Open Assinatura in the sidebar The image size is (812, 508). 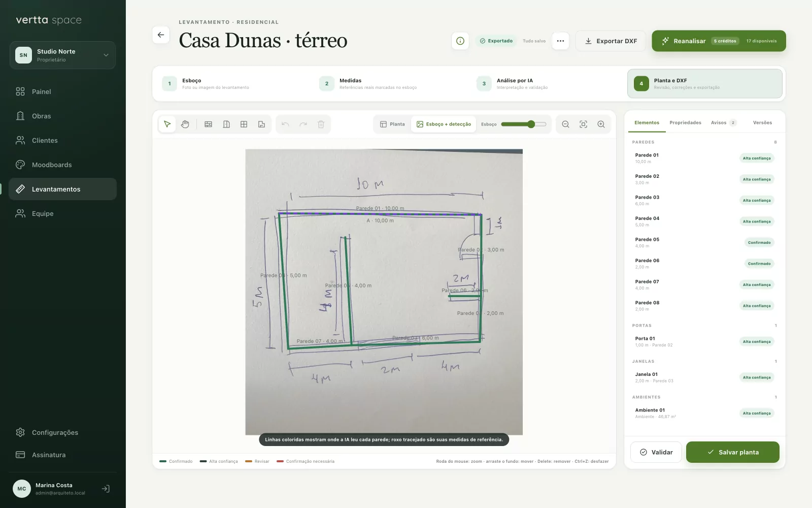(x=62, y=455)
